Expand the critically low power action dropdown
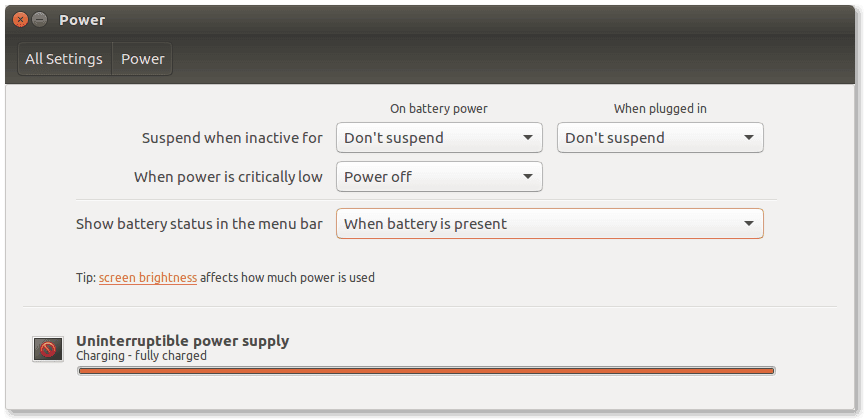 [x=439, y=177]
